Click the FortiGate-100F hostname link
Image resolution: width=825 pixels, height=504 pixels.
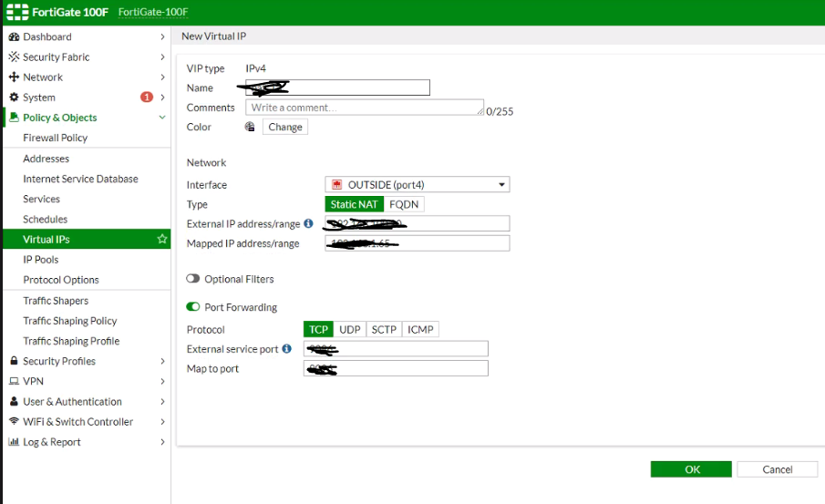(153, 12)
